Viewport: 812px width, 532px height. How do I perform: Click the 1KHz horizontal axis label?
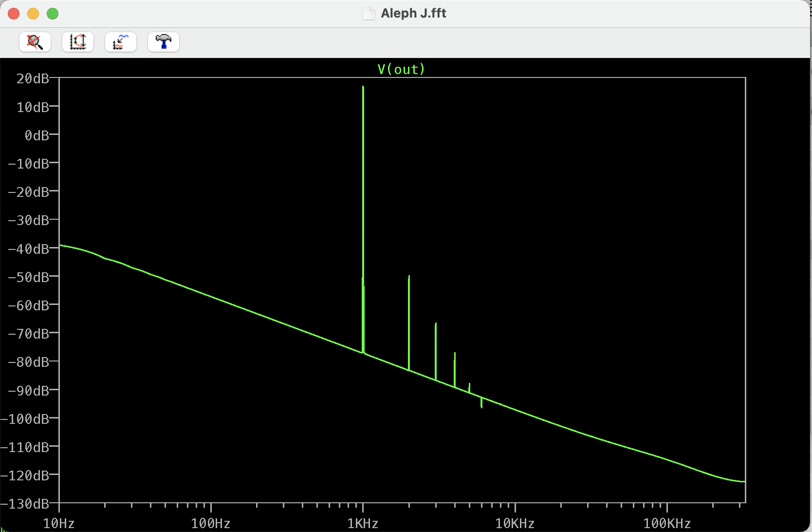pos(363,524)
